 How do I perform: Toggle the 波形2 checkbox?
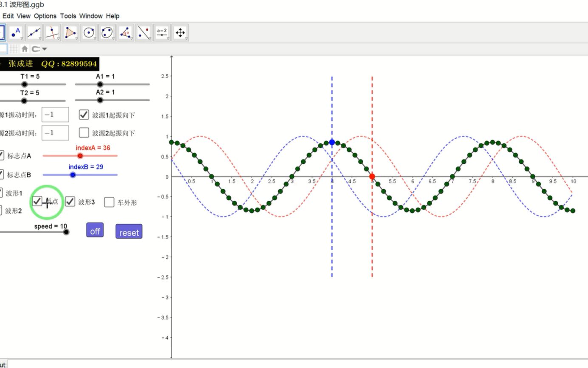[1, 210]
